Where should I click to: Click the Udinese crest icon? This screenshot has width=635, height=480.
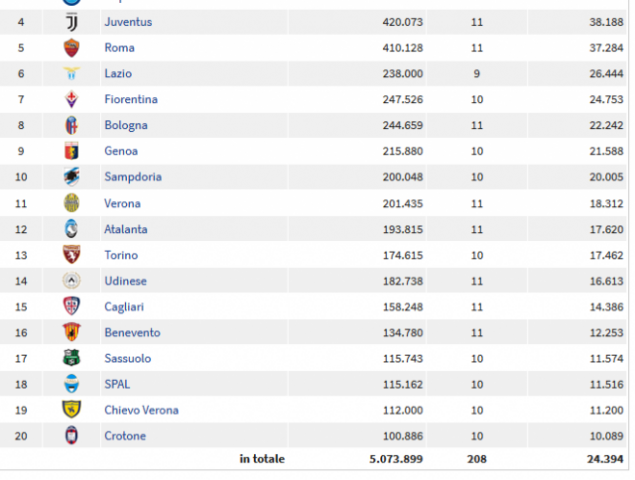[71, 281]
